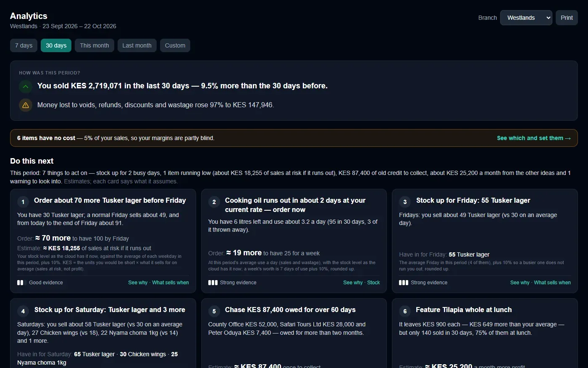The image size is (588, 368).
Task: Open See why on the Cooking oil card
Action: 353,283
